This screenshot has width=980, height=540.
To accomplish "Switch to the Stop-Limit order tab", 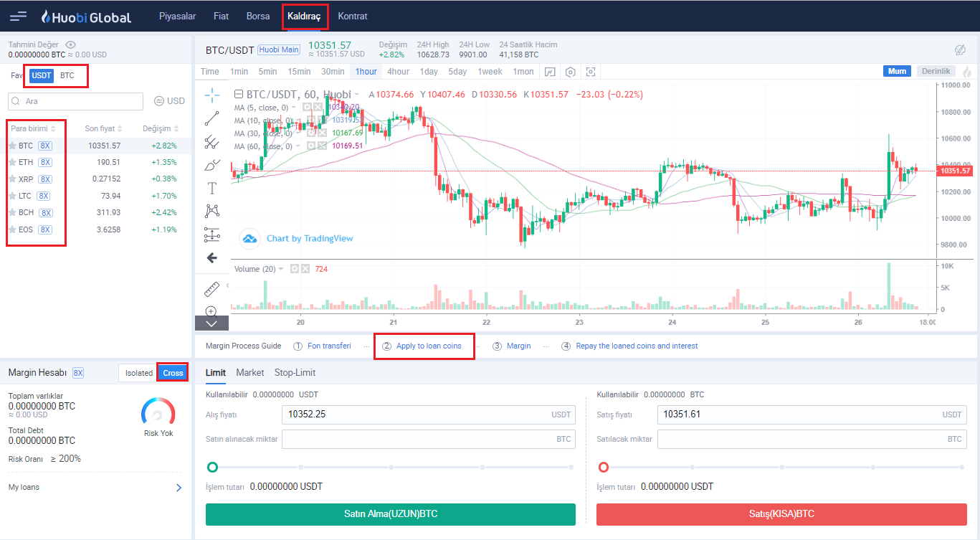I will point(295,373).
